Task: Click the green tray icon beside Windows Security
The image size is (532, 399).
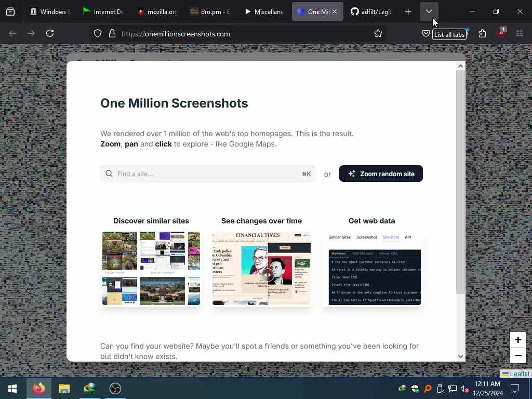Action: 403,389
